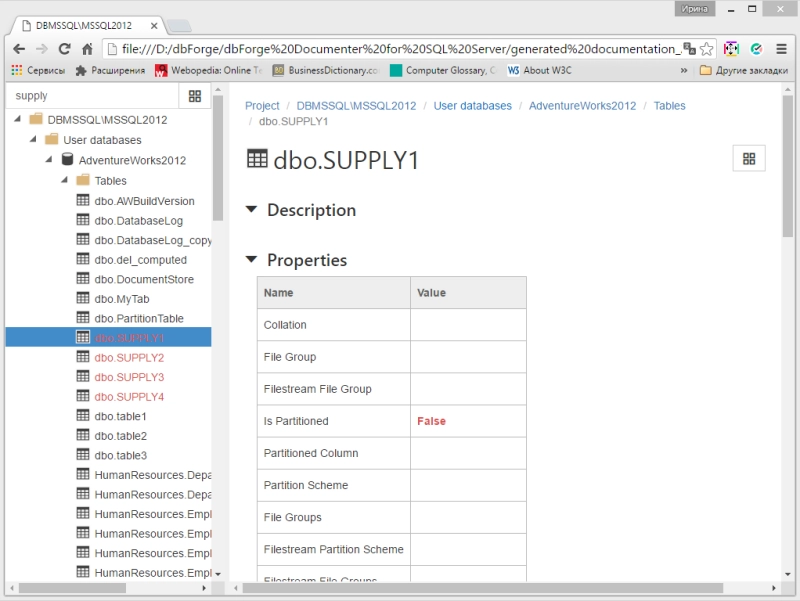The image size is (800, 601).
Task: Close the DBMSSQL\MSSQL2012 tab
Action: [154, 26]
